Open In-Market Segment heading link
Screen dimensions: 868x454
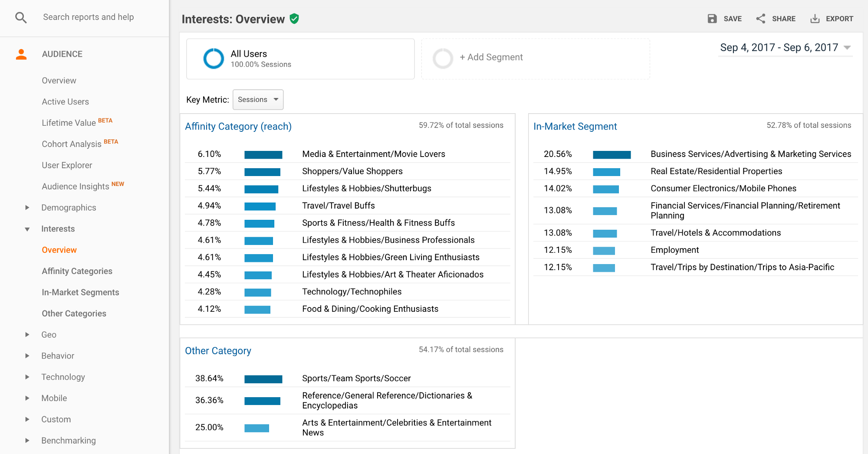(x=575, y=127)
